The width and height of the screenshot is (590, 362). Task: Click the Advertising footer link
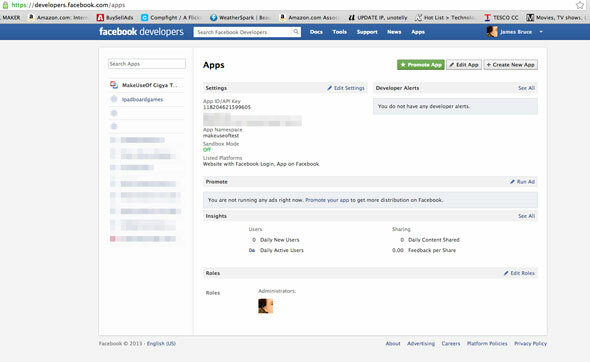click(421, 344)
